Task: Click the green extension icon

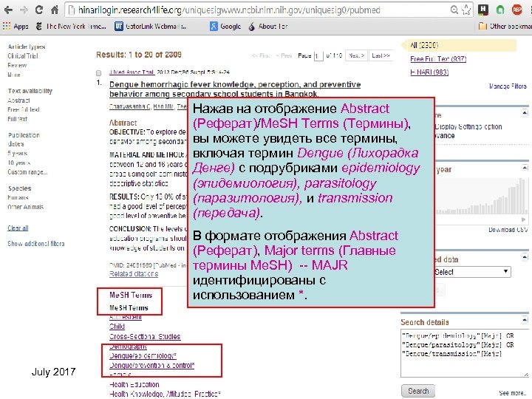Action: pyautogui.click(x=500, y=10)
